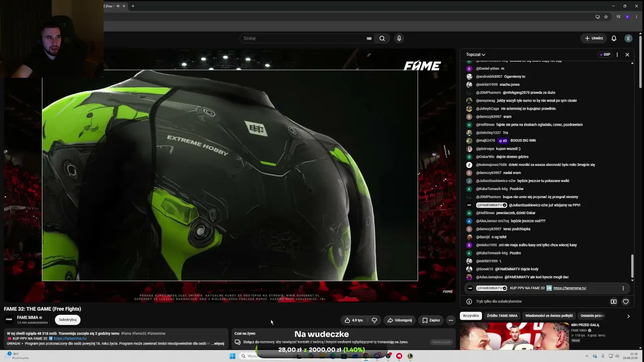644x362 pixels.
Task: Click the heart reaction icon in chat
Action: pyautogui.click(x=625, y=302)
